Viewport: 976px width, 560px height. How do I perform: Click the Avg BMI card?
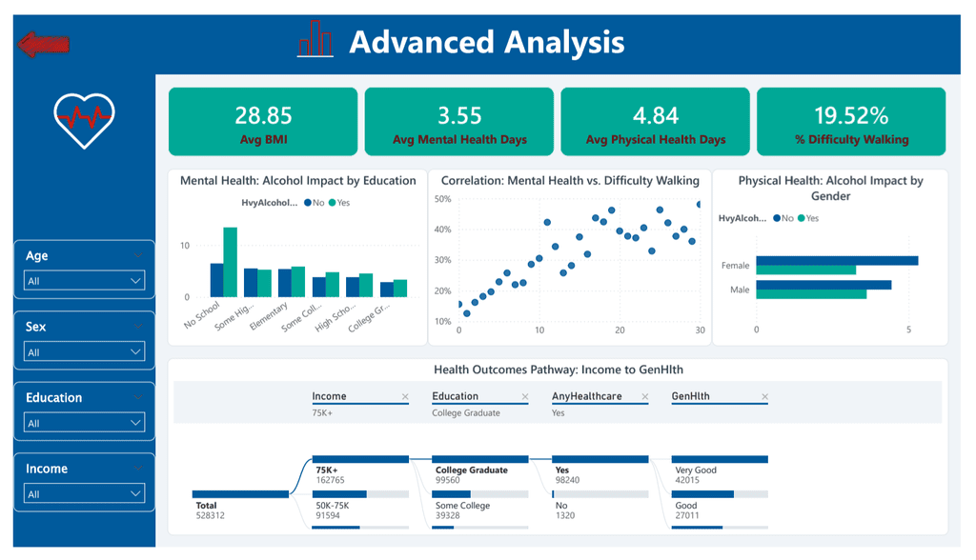pos(263,121)
